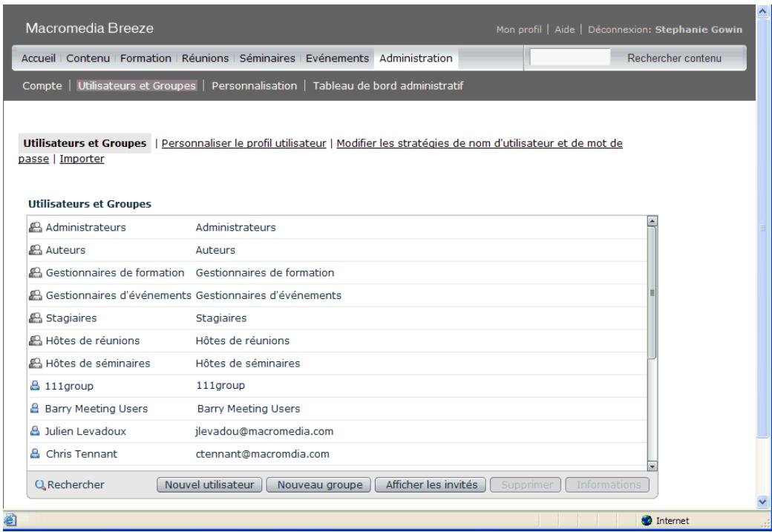This screenshot has width=772, height=532.
Task: Open the Importer link
Action: coord(82,159)
